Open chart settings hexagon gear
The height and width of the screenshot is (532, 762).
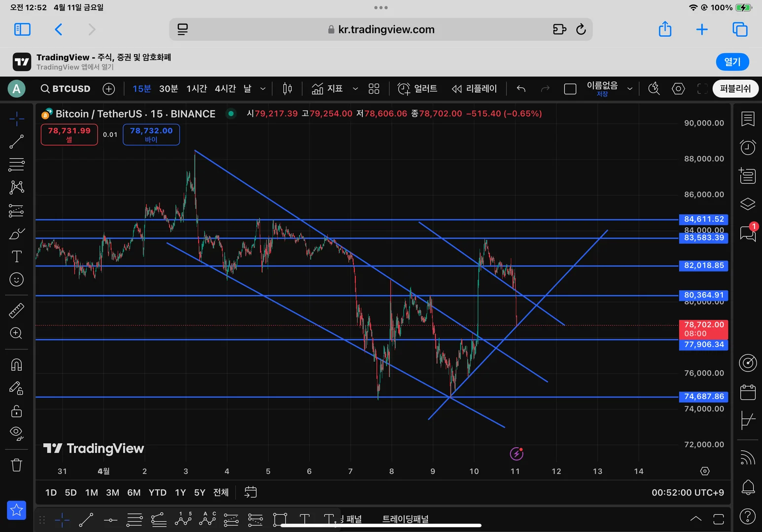pos(678,89)
